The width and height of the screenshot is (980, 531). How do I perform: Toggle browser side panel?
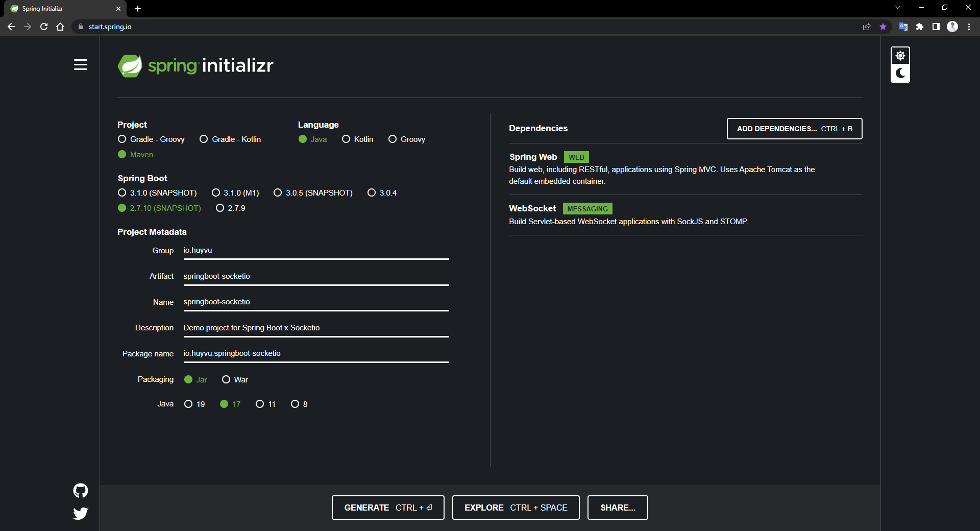(936, 27)
